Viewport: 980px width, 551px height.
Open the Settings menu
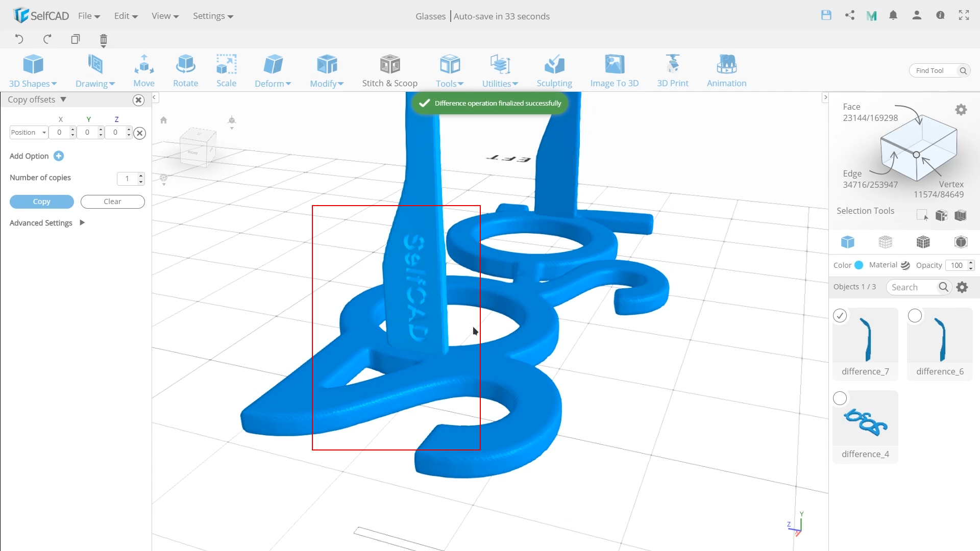click(x=213, y=16)
